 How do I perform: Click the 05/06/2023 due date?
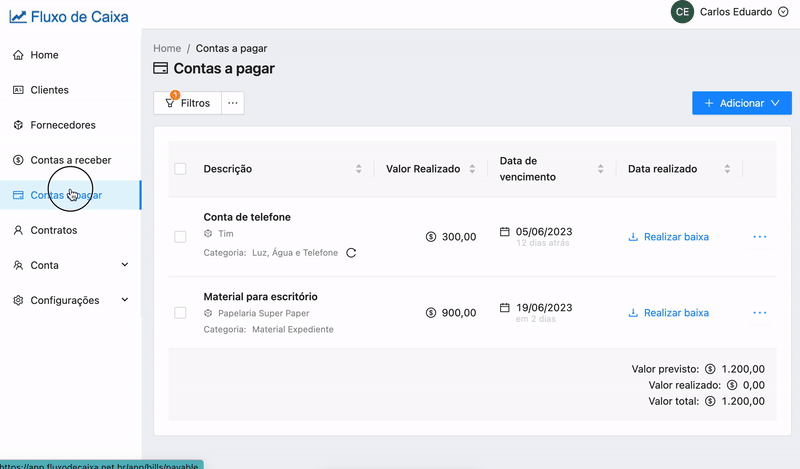[544, 232]
